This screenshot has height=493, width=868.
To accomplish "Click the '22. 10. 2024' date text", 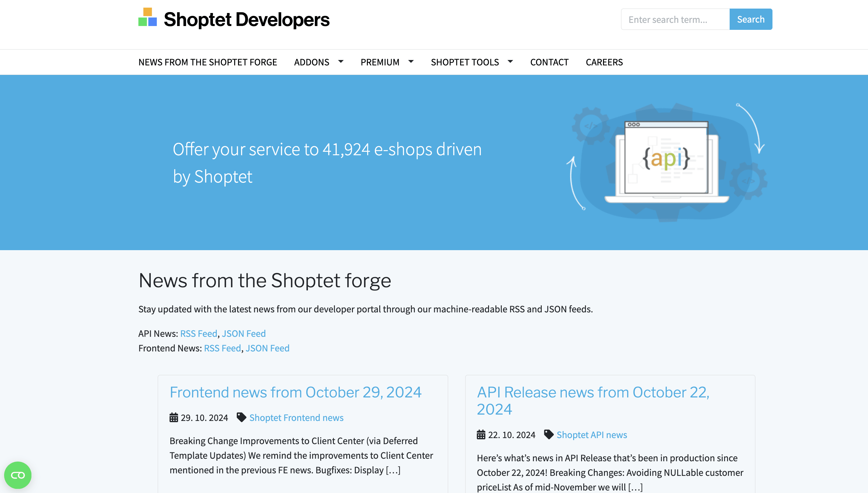I will point(512,435).
